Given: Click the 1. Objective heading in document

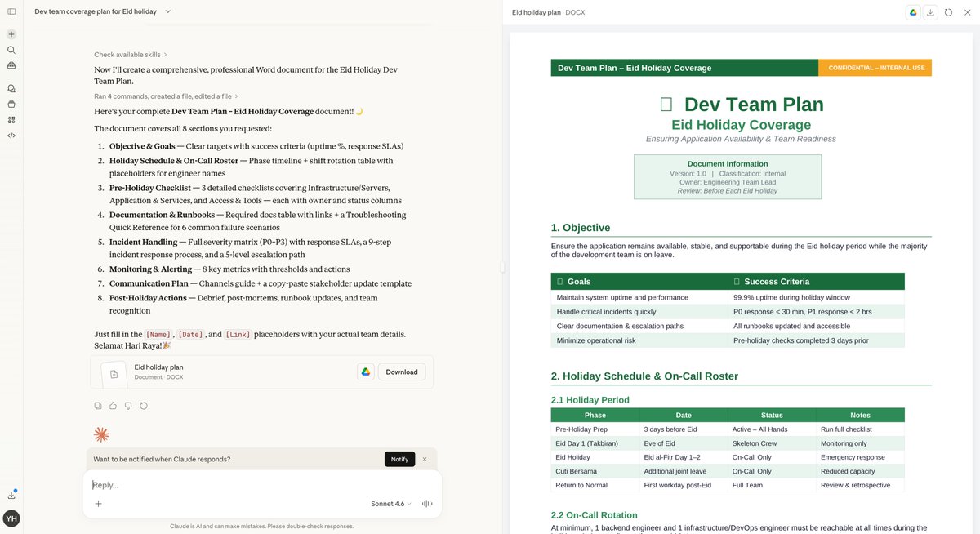Looking at the screenshot, I should [581, 228].
